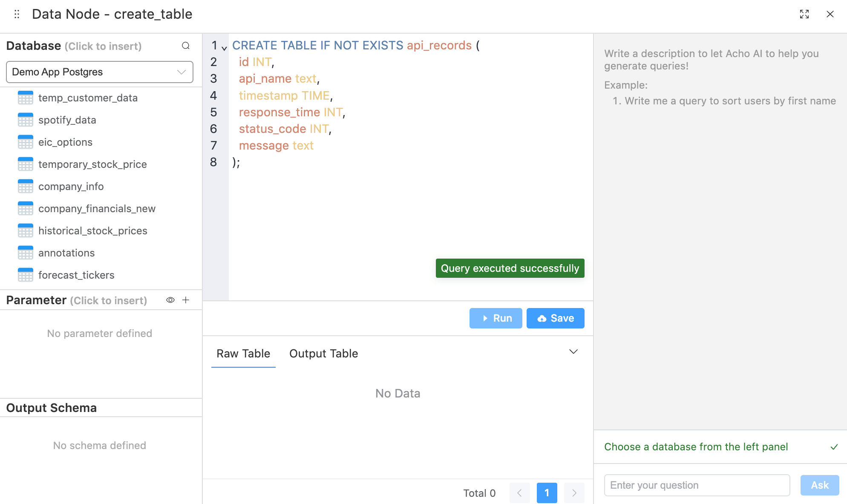Viewport: 847px width, 504px height.
Task: Select page 1 in pagination
Action: (x=547, y=493)
